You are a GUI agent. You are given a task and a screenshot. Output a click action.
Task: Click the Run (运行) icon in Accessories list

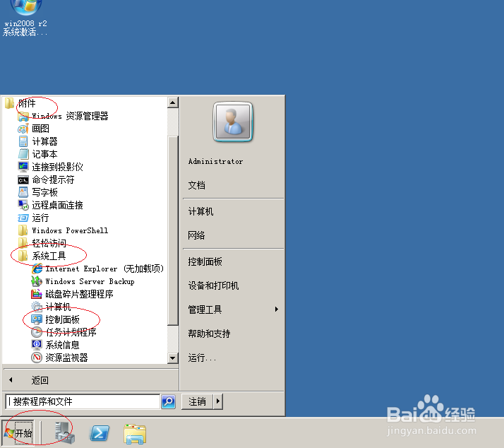pyautogui.click(x=23, y=218)
